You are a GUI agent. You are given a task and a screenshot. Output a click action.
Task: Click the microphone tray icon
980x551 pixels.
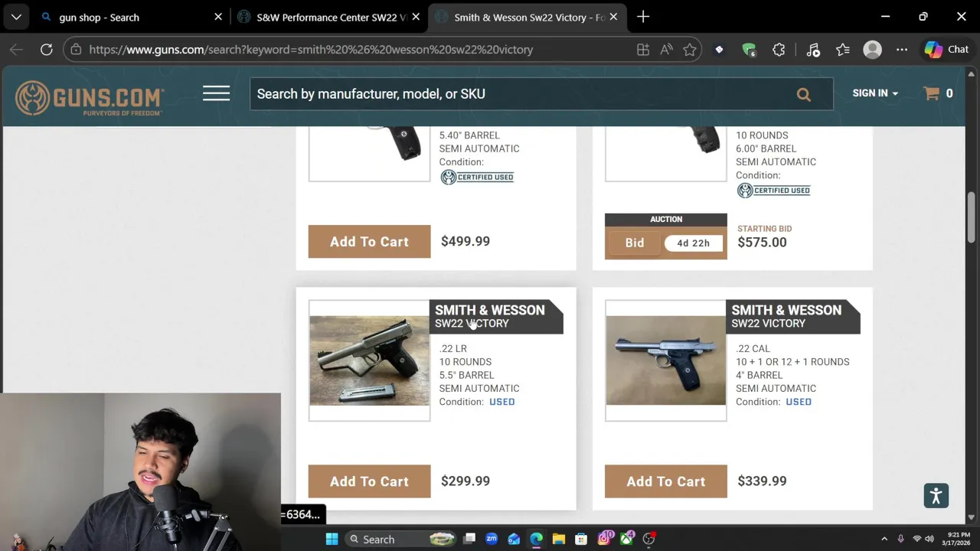pyautogui.click(x=901, y=539)
